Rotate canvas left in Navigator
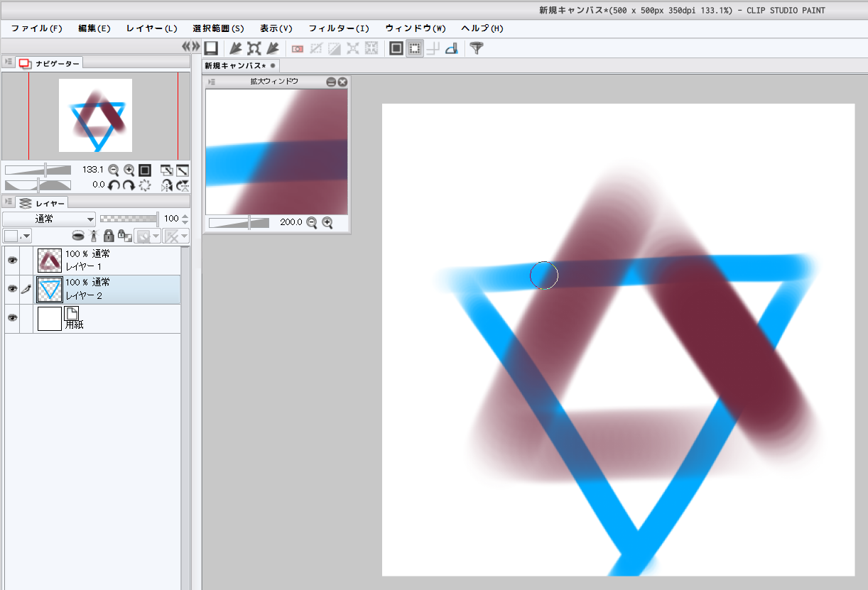868x590 pixels. 113,185
